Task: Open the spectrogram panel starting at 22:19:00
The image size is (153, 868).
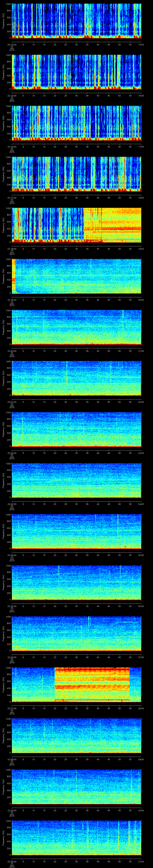Action: point(77,276)
